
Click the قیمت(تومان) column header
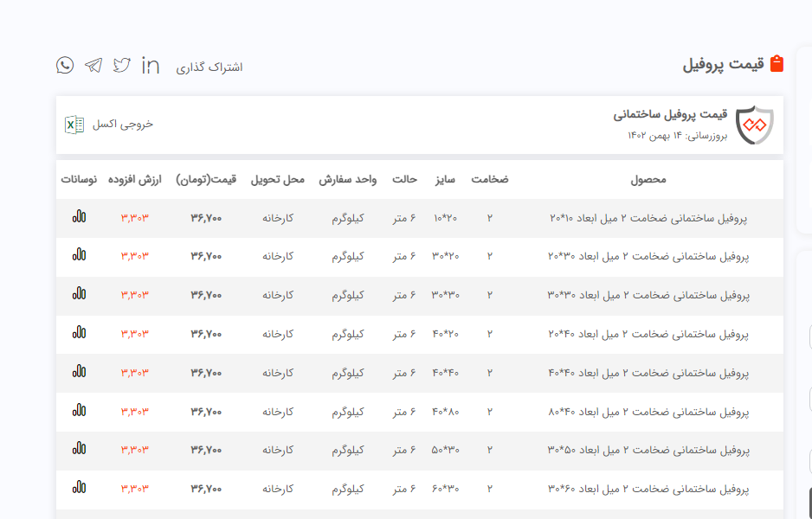[206, 180]
